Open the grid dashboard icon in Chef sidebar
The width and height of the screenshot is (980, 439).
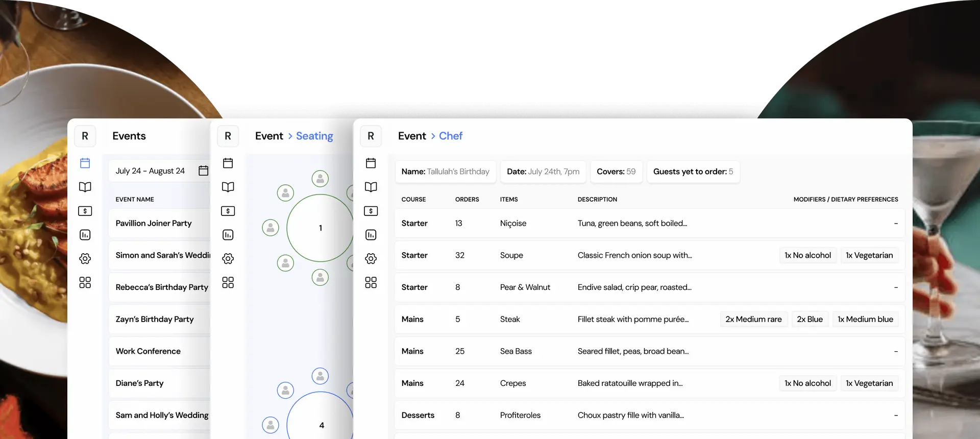pyautogui.click(x=371, y=283)
